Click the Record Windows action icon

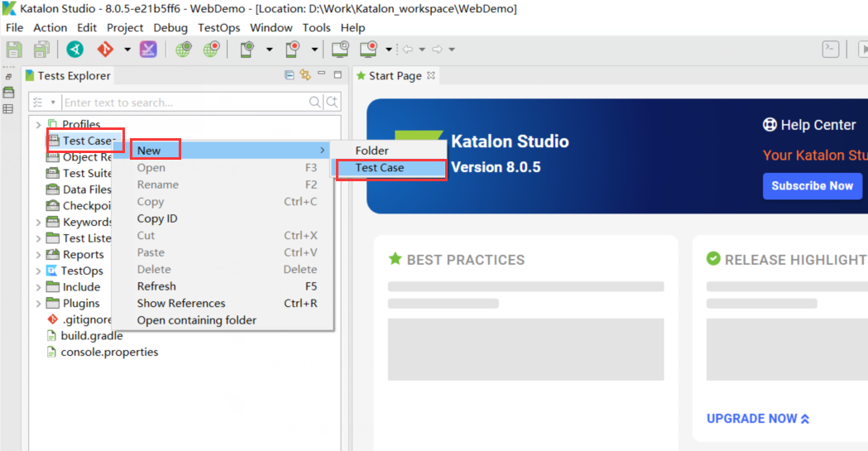tap(367, 50)
